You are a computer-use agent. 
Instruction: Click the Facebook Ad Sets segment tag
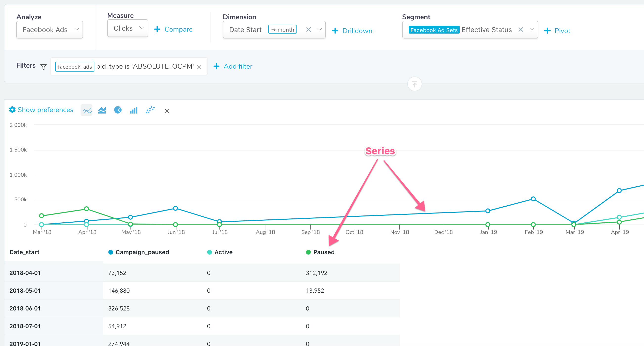[434, 30]
